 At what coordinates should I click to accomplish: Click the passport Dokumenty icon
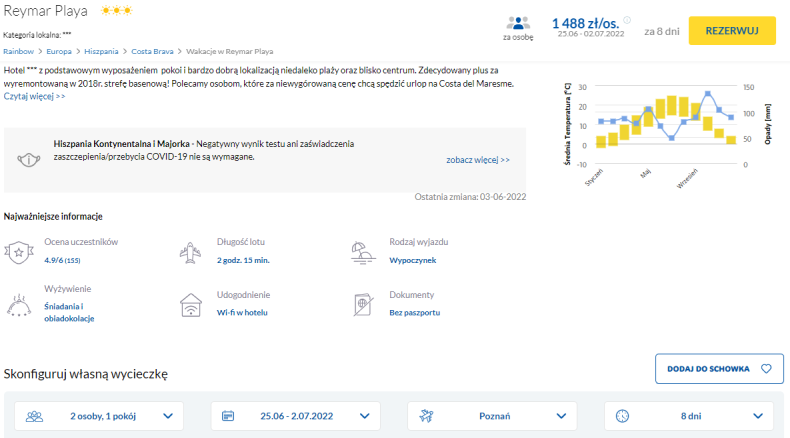(363, 304)
